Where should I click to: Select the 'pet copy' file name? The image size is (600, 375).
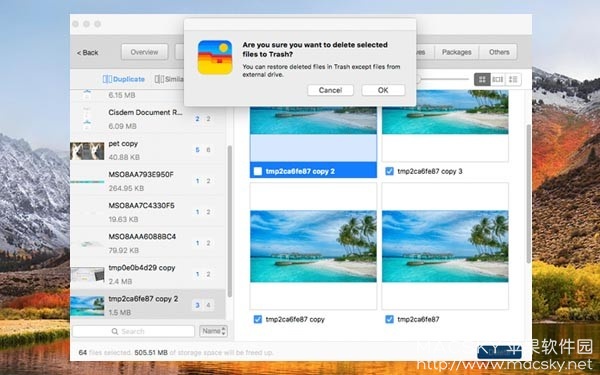[x=123, y=144]
